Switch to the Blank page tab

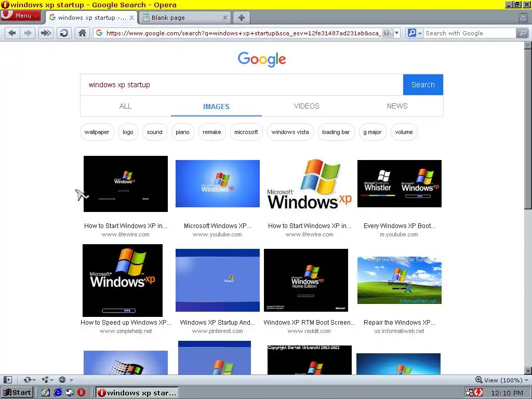185,18
